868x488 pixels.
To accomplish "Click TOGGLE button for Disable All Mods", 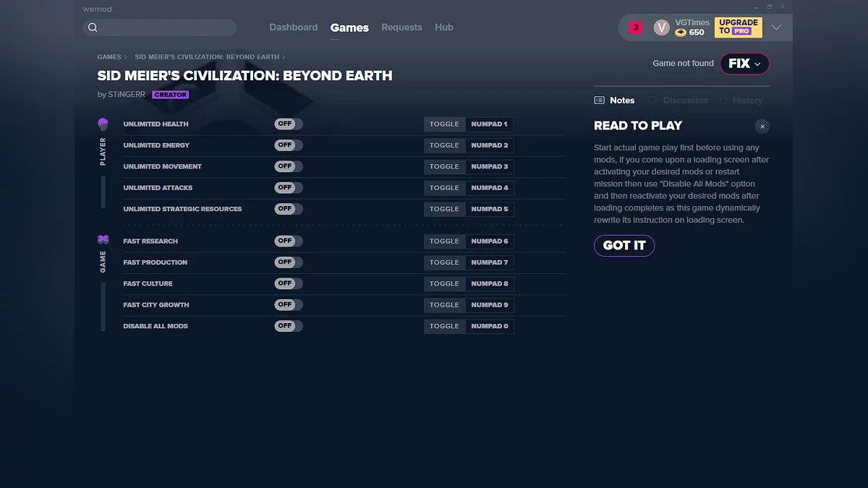I will coord(444,326).
